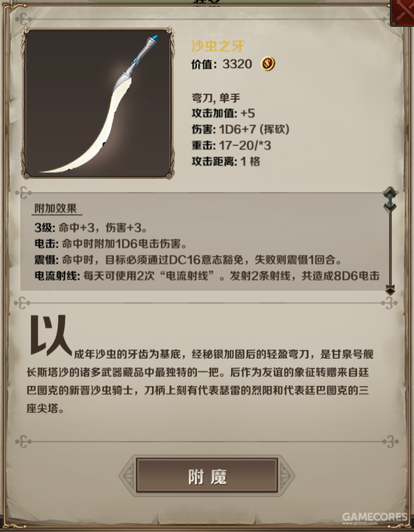Click the 伤害 1D6+7 stat line
The width and height of the screenshot is (414, 532).
241,129
